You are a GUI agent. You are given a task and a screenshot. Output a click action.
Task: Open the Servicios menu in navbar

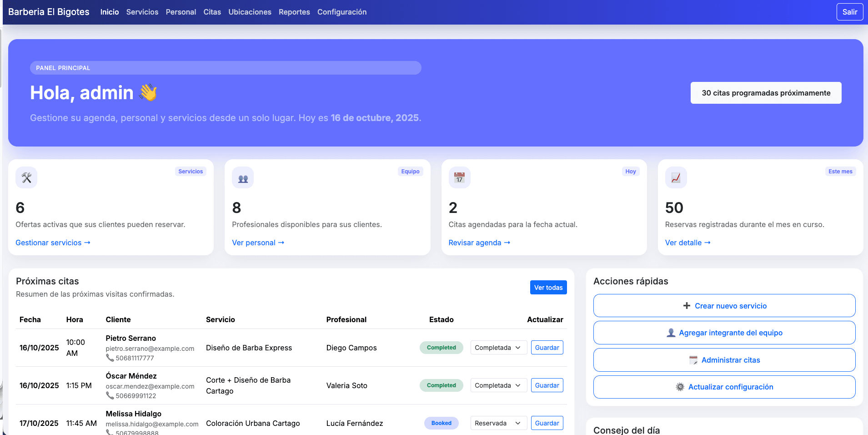(142, 12)
